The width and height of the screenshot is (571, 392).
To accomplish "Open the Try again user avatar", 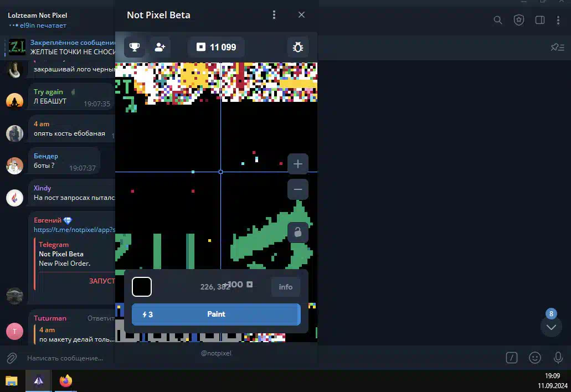I will click(14, 101).
